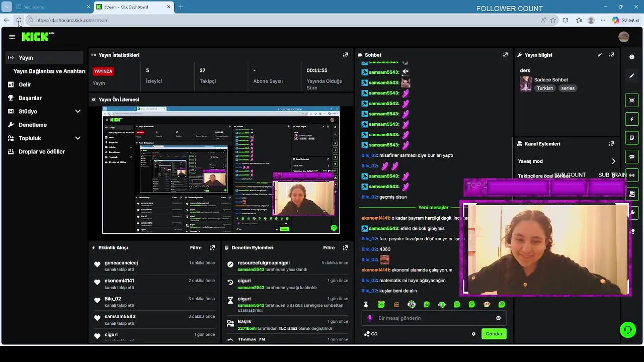Click the YAYINDA live badge
The height and width of the screenshot is (362, 644).
coord(103,71)
